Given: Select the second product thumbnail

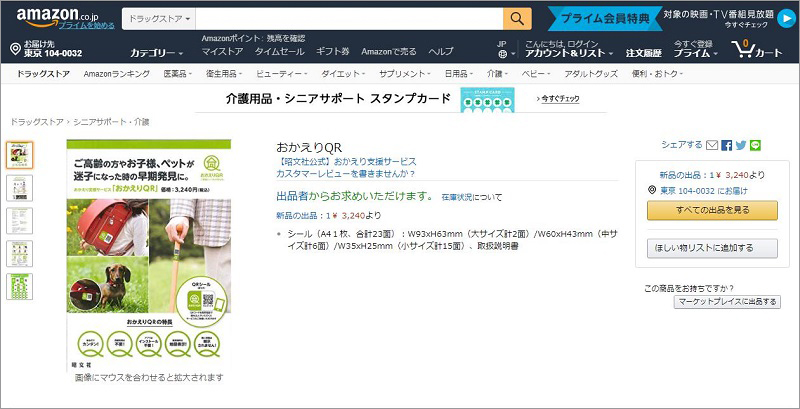Looking at the screenshot, I should coord(19,188).
